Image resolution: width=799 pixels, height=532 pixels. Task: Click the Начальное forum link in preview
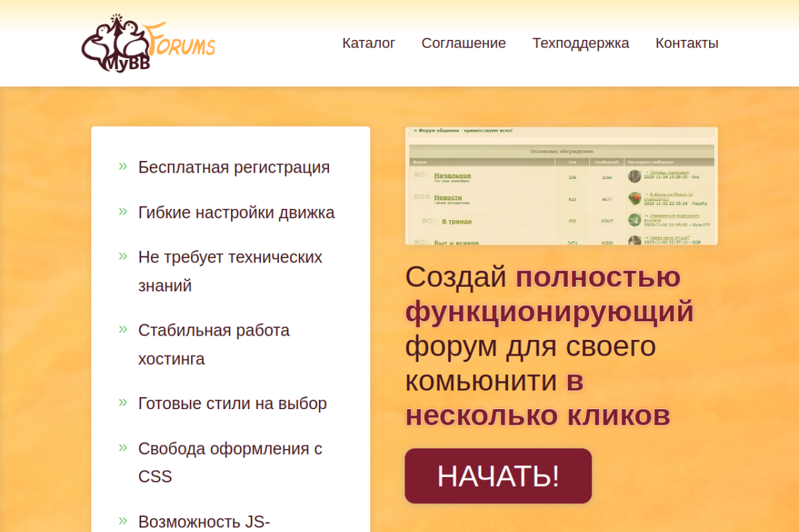453,175
